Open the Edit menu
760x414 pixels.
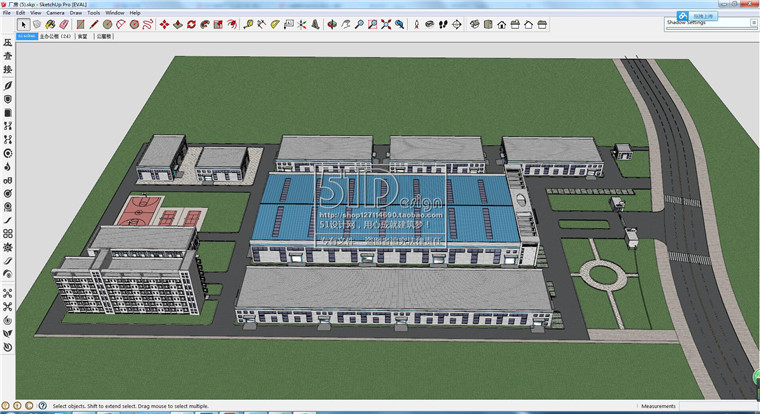tap(20, 13)
